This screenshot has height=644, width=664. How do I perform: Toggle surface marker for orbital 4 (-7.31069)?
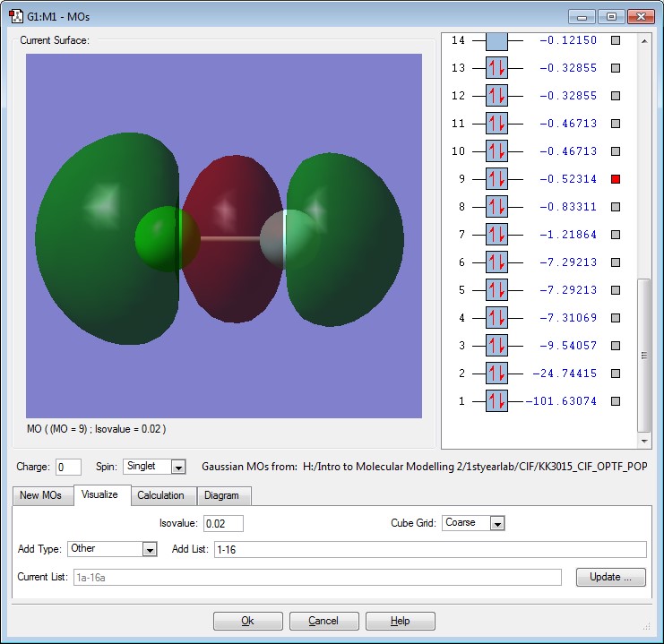(x=616, y=318)
